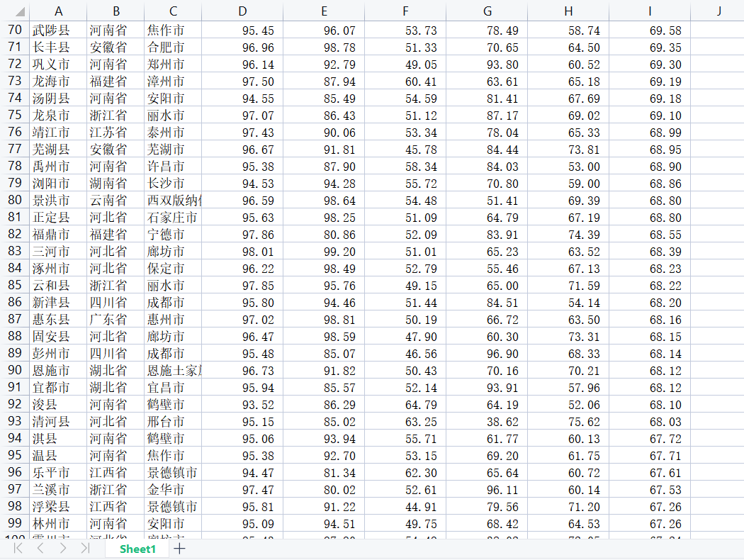
Task: Select row 95 header
Action: [x=15, y=455]
